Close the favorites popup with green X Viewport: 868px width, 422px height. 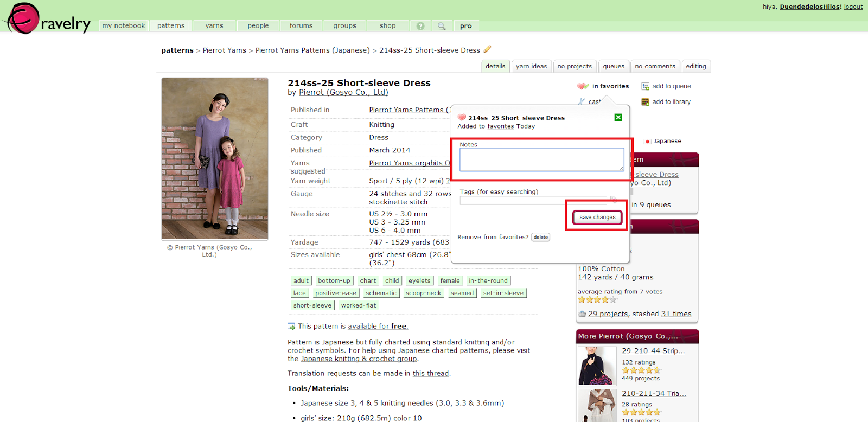[618, 117]
